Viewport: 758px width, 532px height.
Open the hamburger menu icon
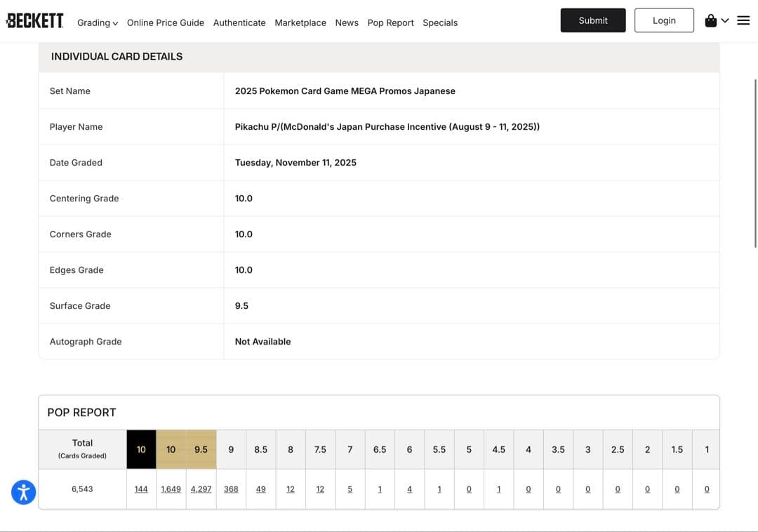click(x=743, y=21)
